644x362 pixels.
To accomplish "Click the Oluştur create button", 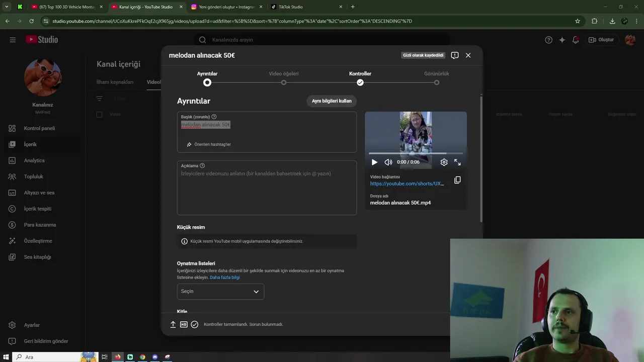I will click(x=601, y=40).
